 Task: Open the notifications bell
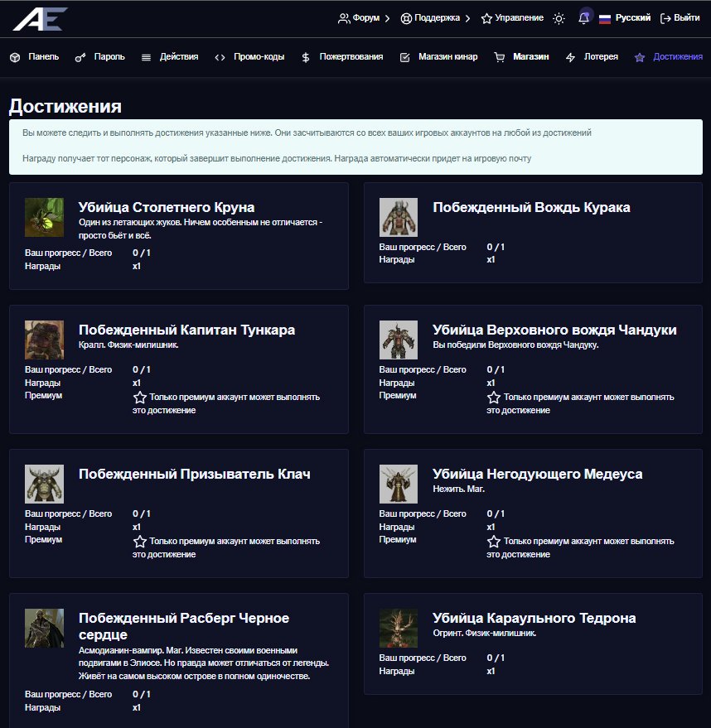click(584, 18)
